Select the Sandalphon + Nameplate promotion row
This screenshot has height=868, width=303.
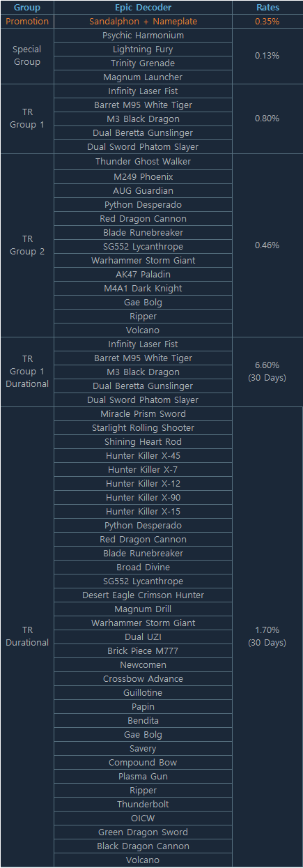click(143, 22)
